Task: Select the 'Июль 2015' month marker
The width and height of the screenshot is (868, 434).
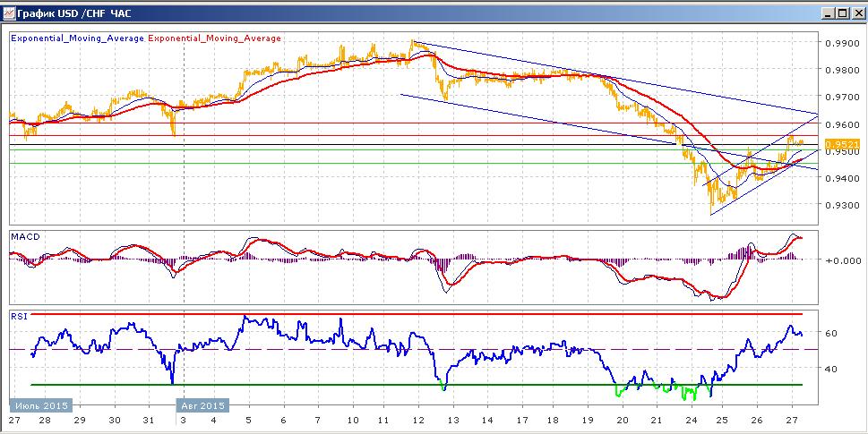Action: pos(41,405)
